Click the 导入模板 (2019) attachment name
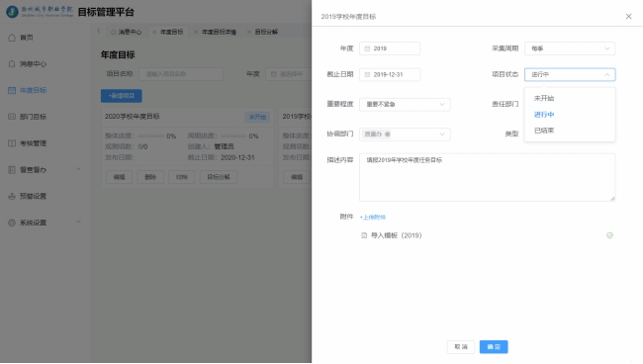 click(x=396, y=235)
